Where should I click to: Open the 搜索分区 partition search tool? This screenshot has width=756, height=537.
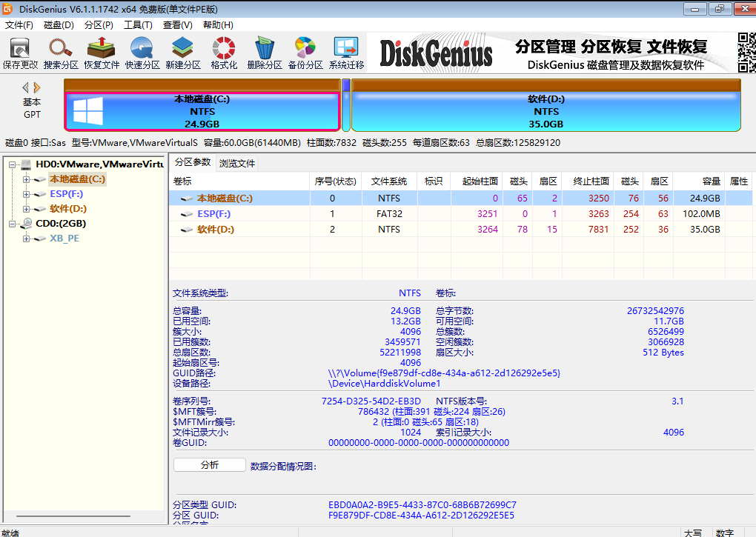coord(60,52)
